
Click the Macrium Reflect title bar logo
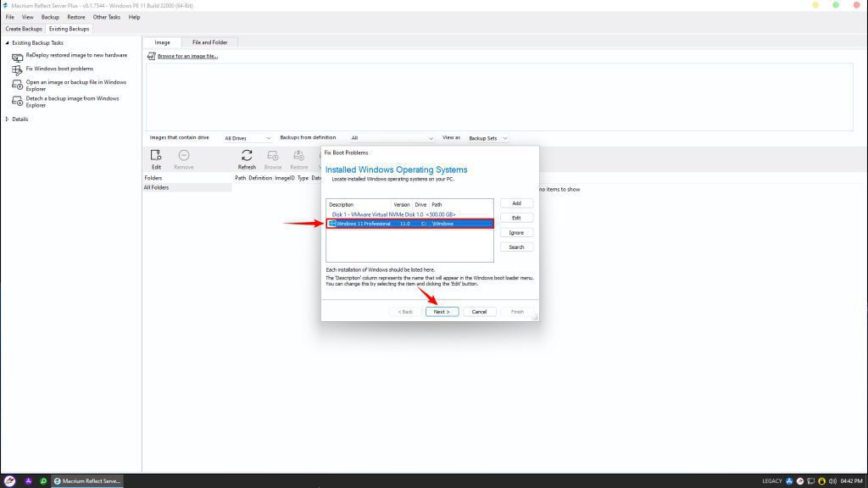tap(5, 6)
